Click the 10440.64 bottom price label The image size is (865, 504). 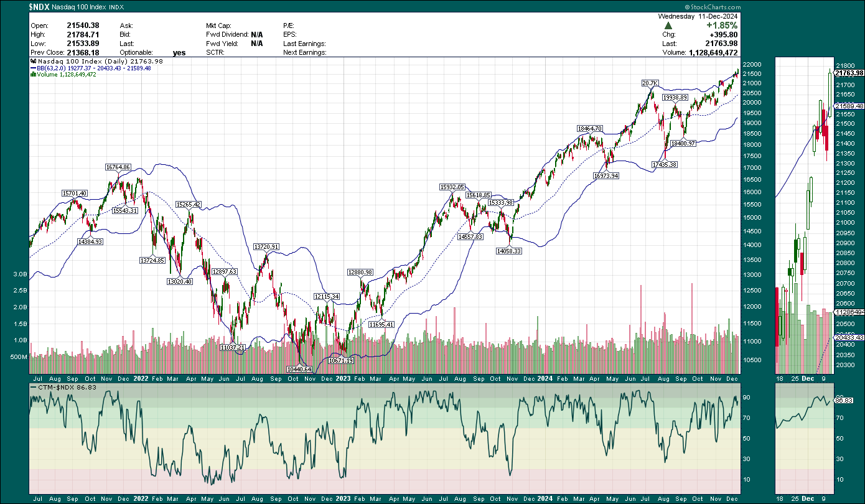pos(299,369)
